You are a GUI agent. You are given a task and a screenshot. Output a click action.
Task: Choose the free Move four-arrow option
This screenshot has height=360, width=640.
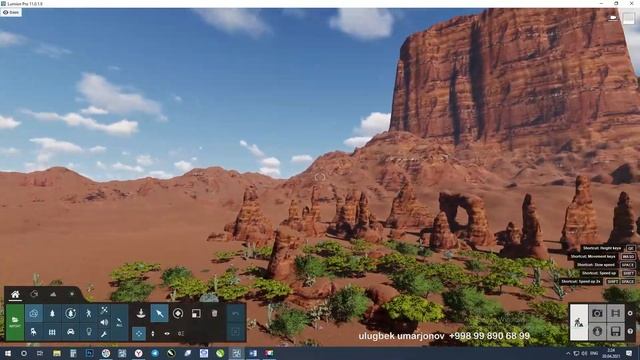[x=139, y=333]
